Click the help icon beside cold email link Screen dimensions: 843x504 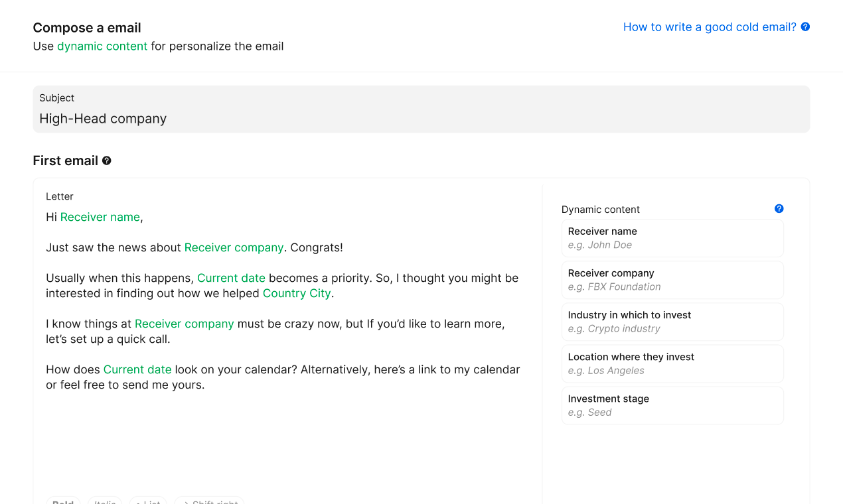[x=805, y=27]
